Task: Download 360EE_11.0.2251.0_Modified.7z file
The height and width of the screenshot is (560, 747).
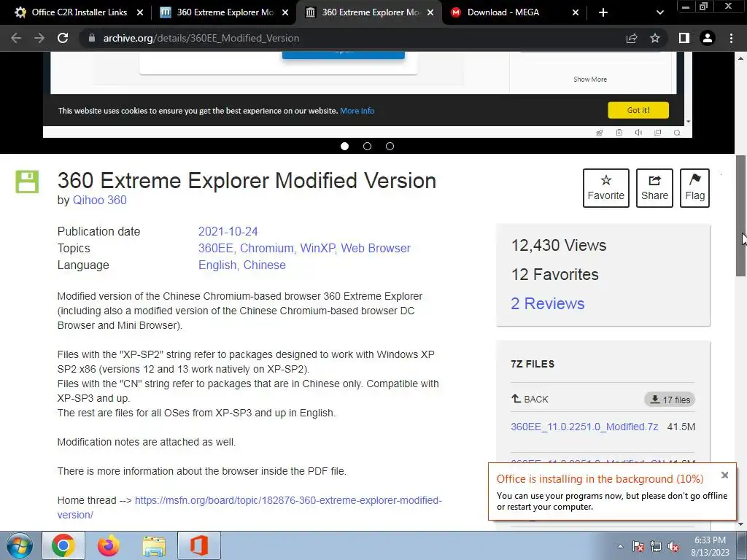Action: (584, 427)
